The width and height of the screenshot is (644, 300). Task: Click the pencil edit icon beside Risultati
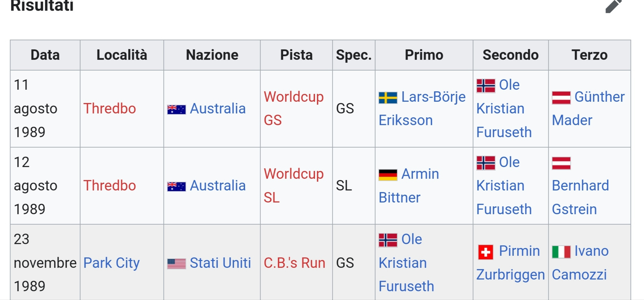pyautogui.click(x=613, y=6)
